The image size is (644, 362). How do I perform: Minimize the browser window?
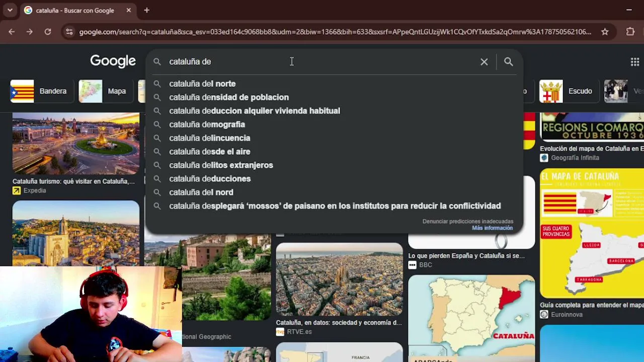pyautogui.click(x=629, y=10)
